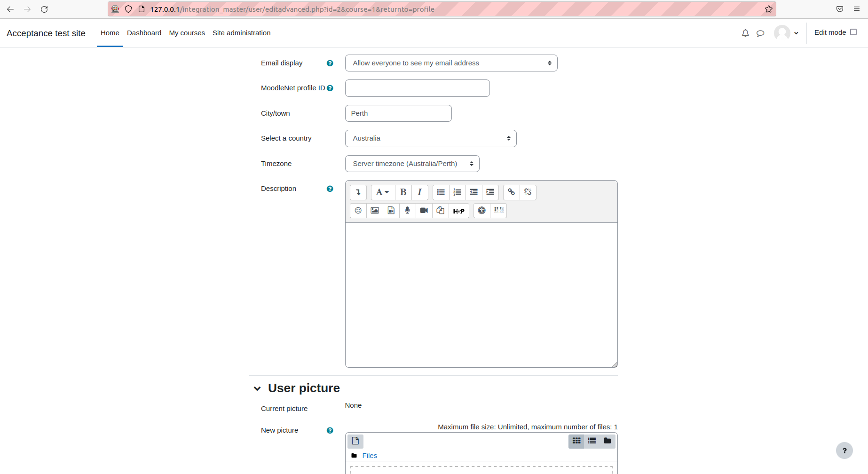Switch file manager to folder tree view
Screen dimensions: 868x474
pyautogui.click(x=608, y=441)
